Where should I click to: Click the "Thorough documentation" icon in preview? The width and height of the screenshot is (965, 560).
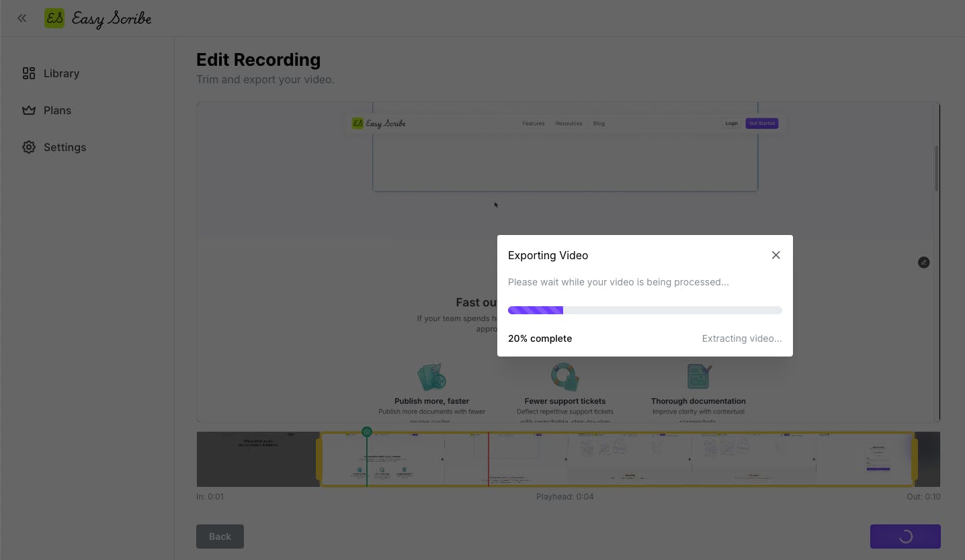tap(699, 377)
